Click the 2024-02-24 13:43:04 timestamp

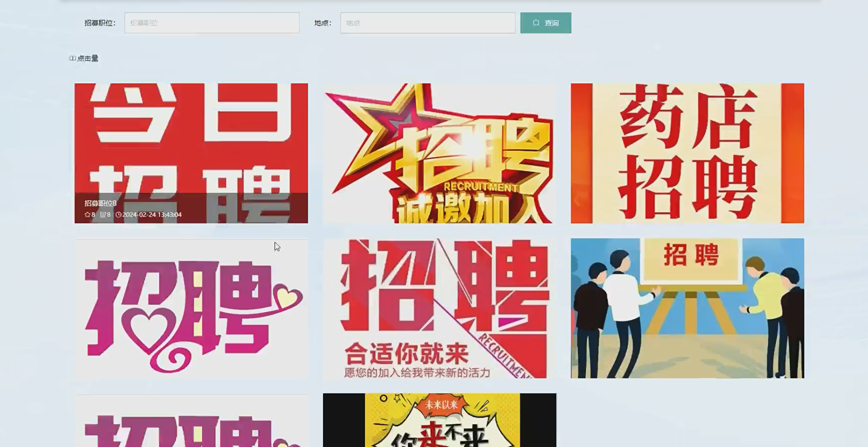click(152, 214)
